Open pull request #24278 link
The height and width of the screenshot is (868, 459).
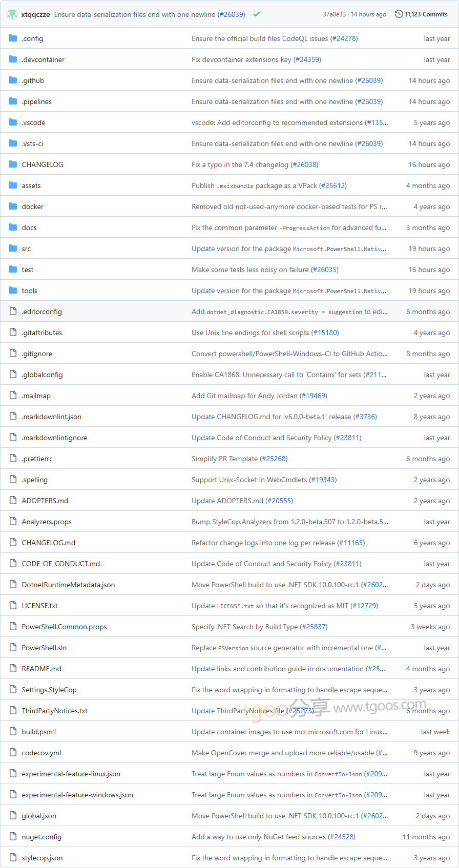(x=344, y=38)
